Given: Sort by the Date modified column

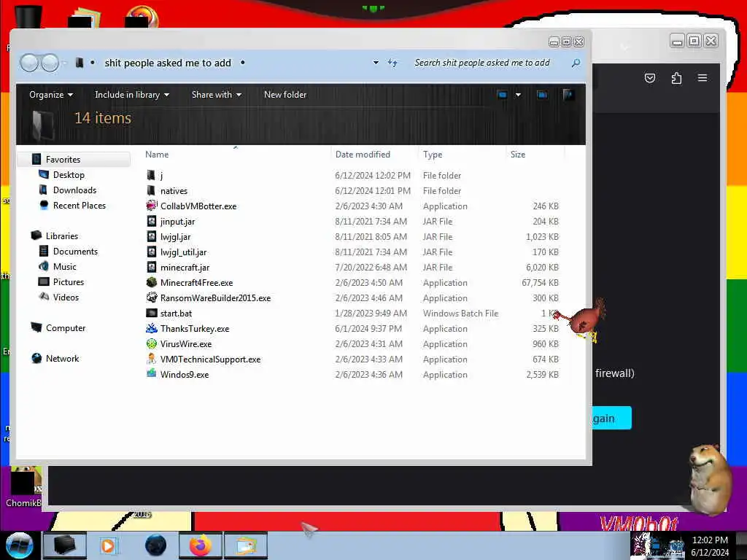Looking at the screenshot, I should coord(363,155).
